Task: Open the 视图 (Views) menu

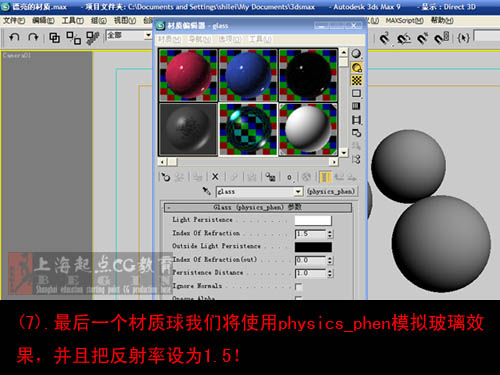Action: click(x=125, y=21)
